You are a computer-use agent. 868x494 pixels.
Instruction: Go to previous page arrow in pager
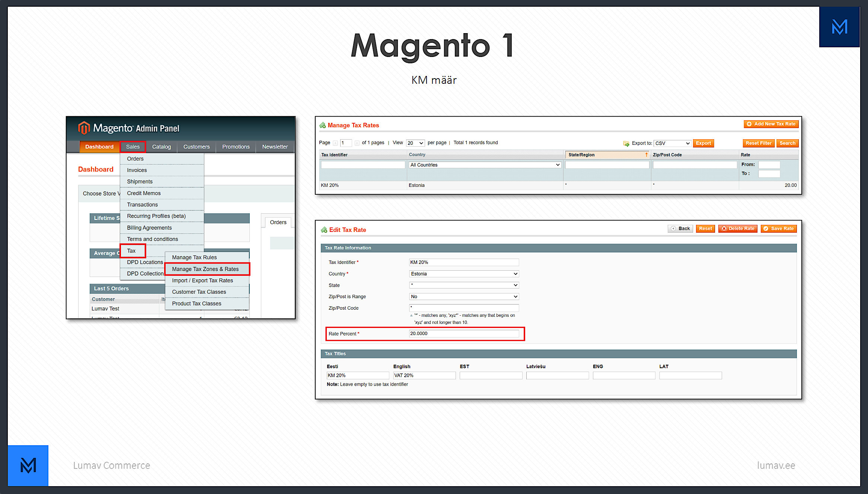335,143
